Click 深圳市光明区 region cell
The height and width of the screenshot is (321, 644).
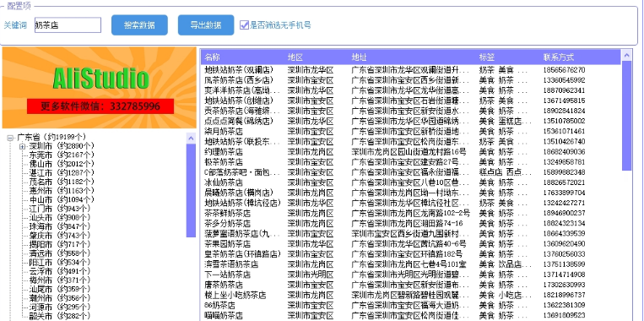click(311, 275)
